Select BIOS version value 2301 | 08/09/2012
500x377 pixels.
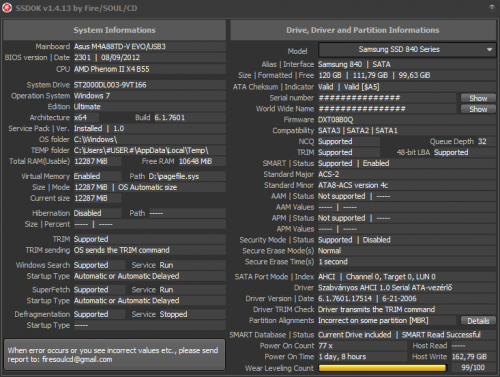coord(107,57)
